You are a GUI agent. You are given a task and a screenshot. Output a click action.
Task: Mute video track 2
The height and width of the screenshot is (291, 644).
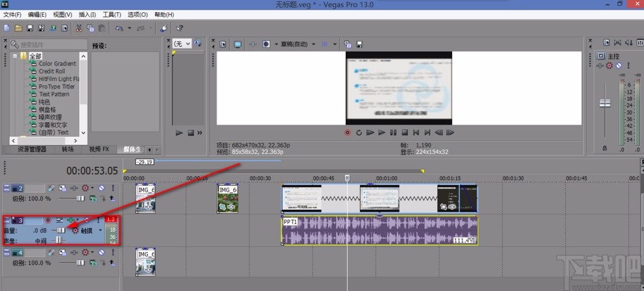(x=101, y=188)
